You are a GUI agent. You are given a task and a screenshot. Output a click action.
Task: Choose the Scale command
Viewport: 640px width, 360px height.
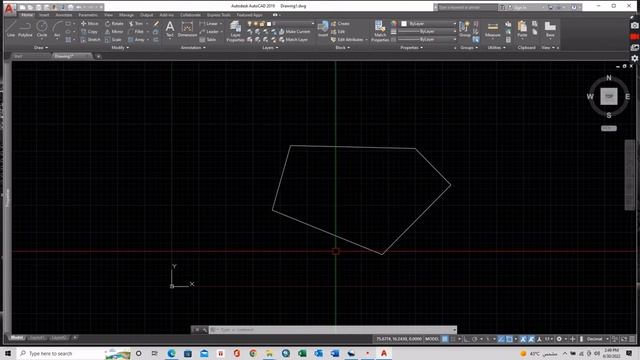pos(113,40)
